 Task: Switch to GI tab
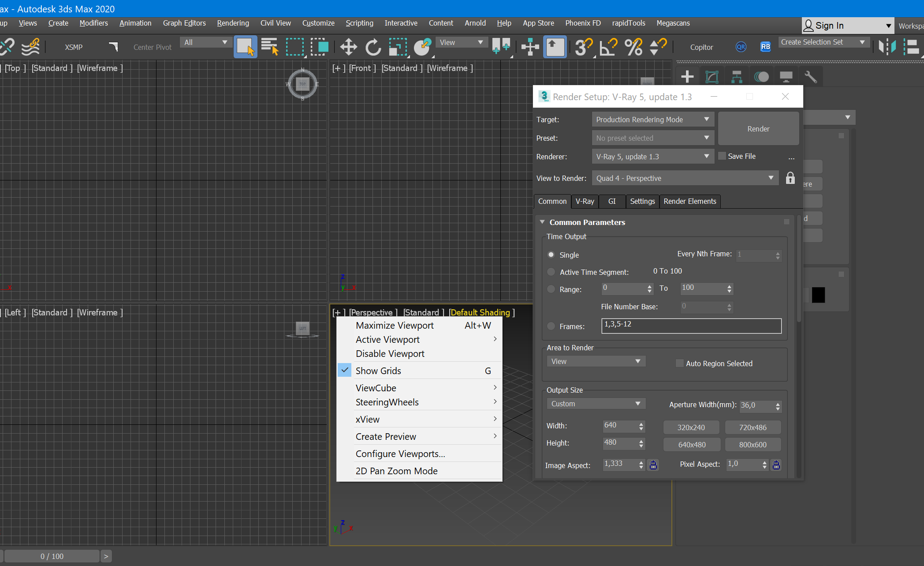point(612,201)
